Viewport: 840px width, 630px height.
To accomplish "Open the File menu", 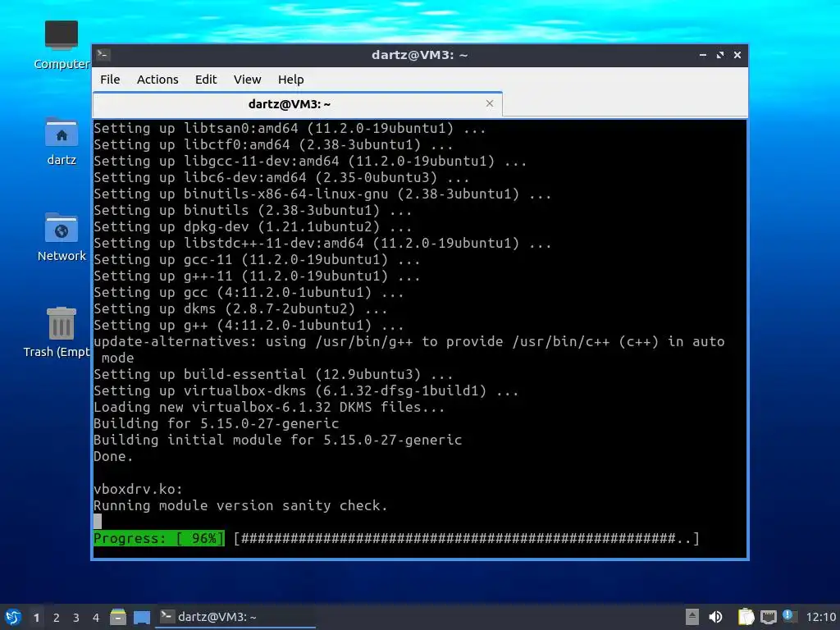I will [x=110, y=80].
